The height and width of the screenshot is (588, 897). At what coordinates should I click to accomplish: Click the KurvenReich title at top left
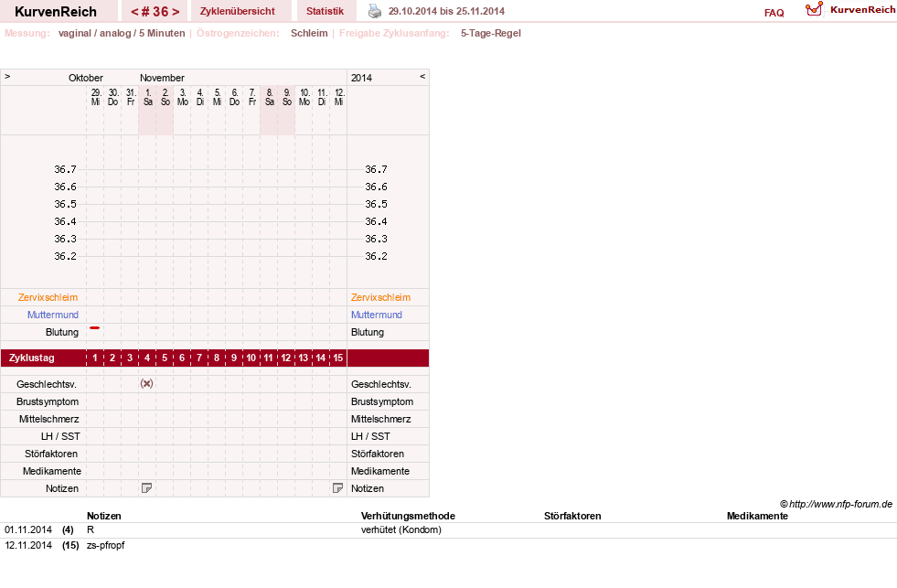pos(56,12)
